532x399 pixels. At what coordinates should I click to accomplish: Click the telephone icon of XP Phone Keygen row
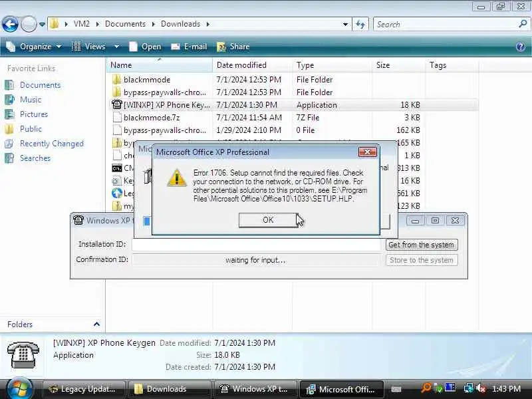[x=117, y=104]
